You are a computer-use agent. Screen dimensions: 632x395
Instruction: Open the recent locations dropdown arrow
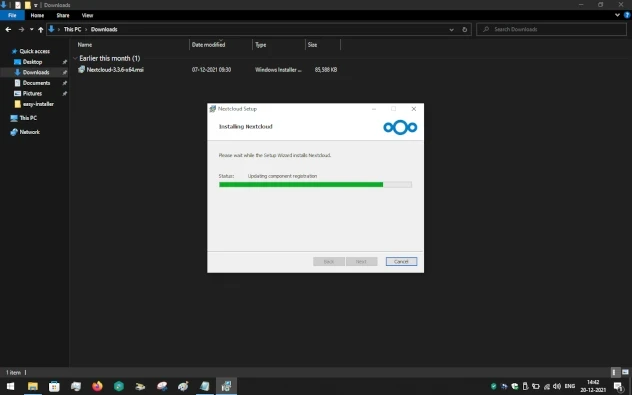pyautogui.click(x=31, y=29)
